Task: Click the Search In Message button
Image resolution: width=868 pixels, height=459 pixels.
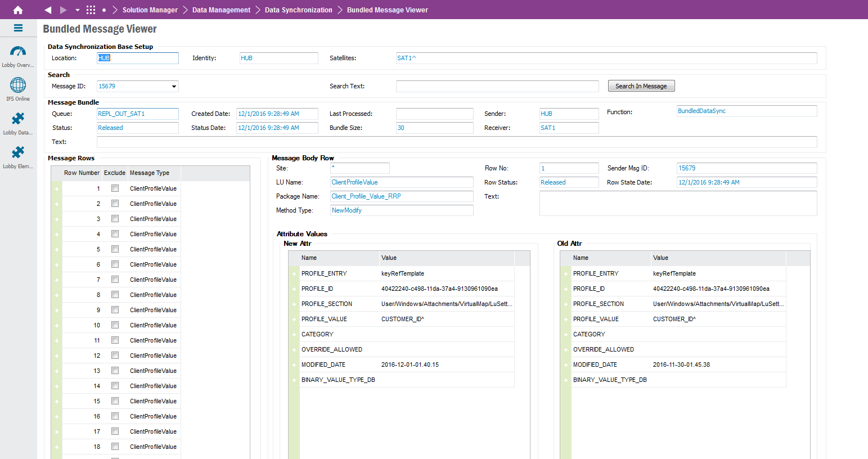Action: coord(641,86)
